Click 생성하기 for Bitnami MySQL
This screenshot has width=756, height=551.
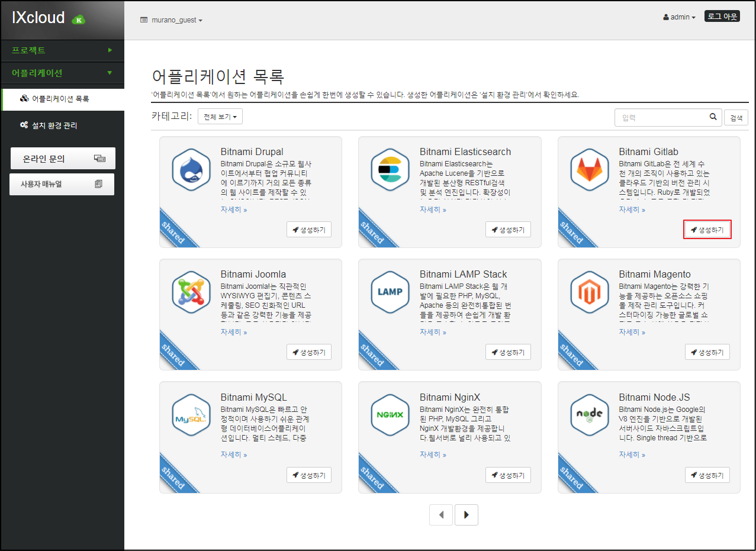[x=309, y=475]
